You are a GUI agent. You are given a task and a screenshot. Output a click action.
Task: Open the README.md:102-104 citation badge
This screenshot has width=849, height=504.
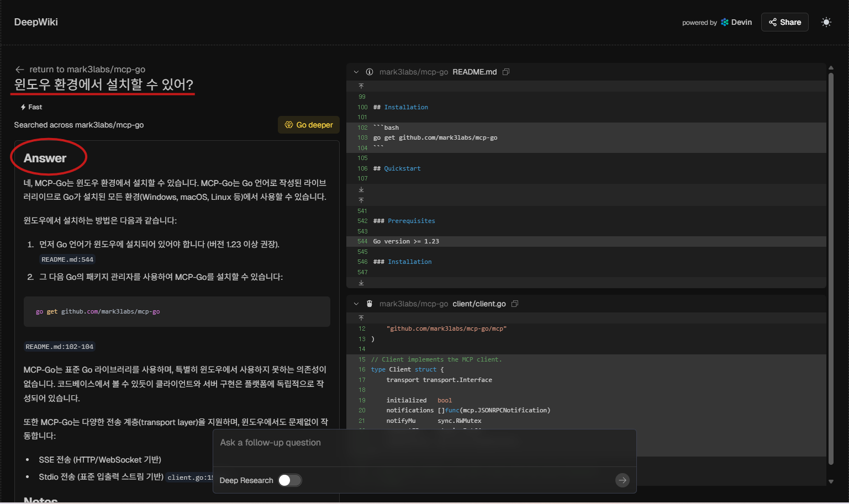pyautogui.click(x=60, y=347)
